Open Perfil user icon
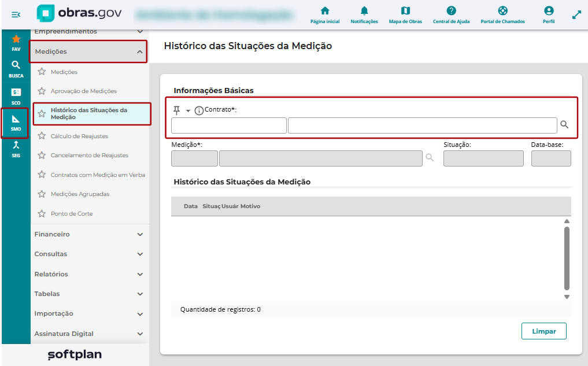This screenshot has width=588, height=366. pyautogui.click(x=549, y=15)
